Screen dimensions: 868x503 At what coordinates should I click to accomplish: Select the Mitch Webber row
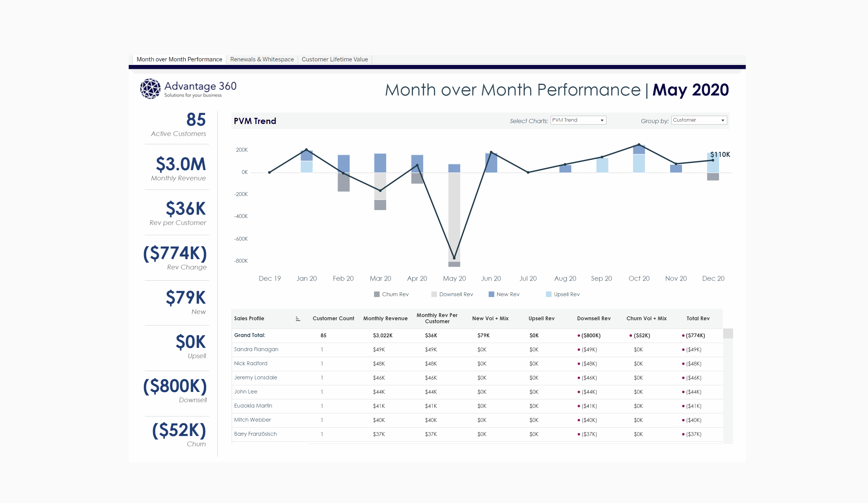[477, 420]
